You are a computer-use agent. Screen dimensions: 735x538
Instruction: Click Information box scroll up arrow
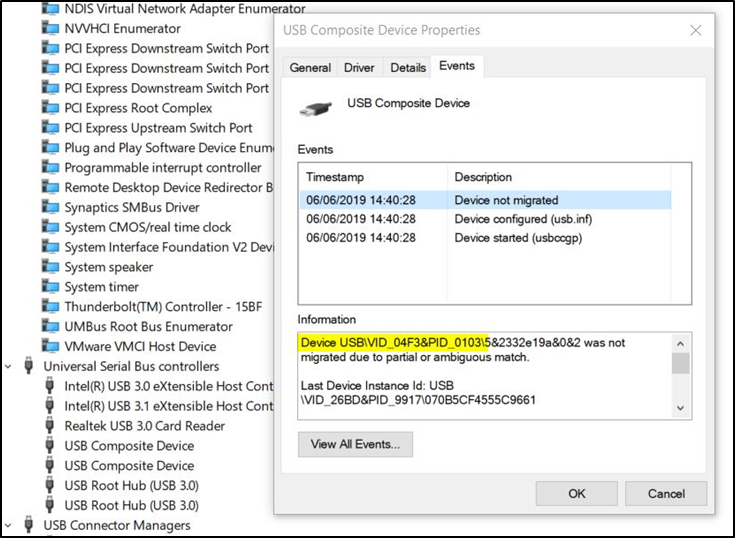point(681,344)
